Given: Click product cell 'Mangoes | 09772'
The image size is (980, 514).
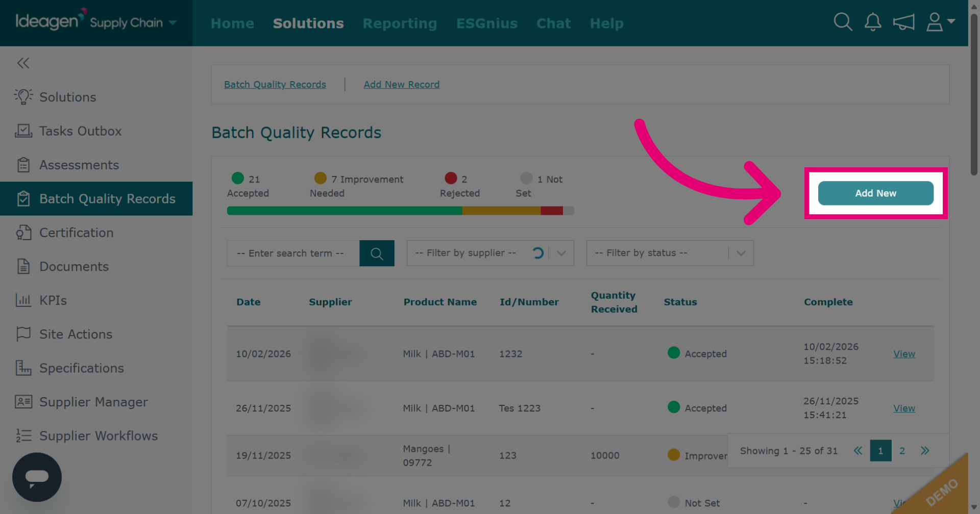Looking at the screenshot, I should [427, 455].
